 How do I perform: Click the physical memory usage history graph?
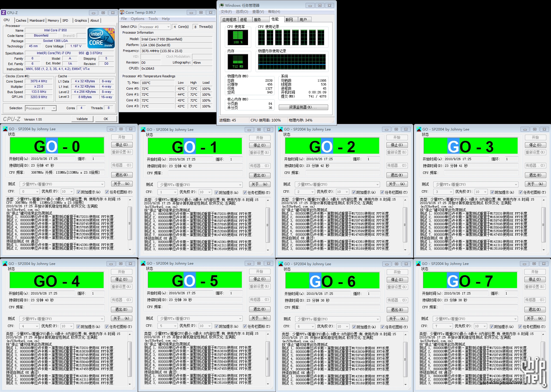[292, 62]
